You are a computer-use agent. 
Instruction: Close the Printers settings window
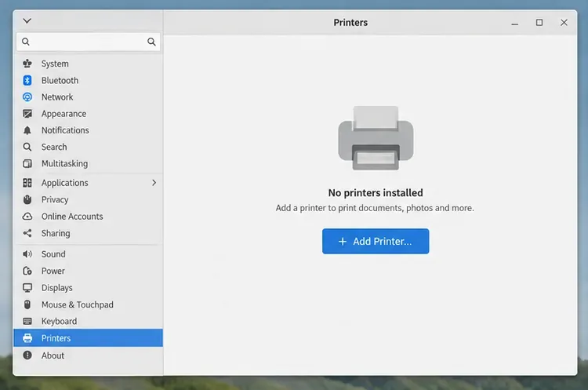click(x=564, y=23)
